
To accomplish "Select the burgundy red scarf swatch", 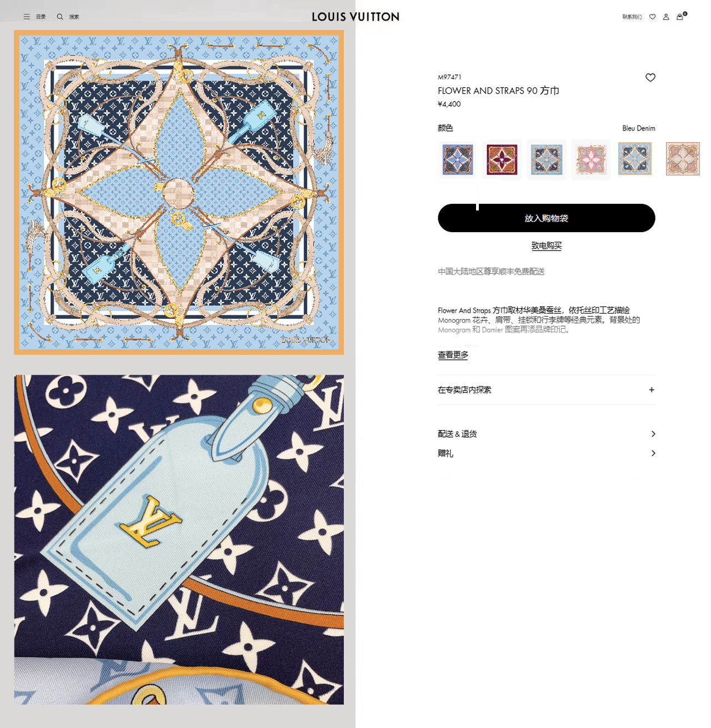I will [502, 159].
